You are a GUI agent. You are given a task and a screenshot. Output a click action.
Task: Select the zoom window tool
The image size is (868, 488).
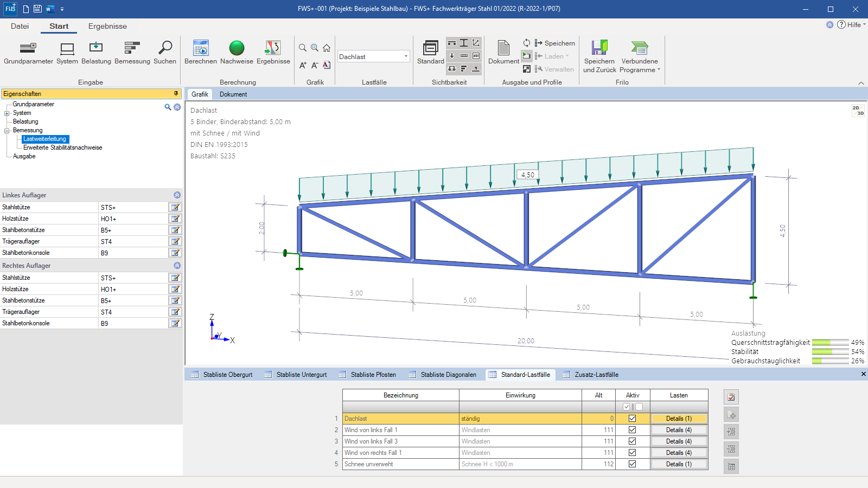(315, 48)
